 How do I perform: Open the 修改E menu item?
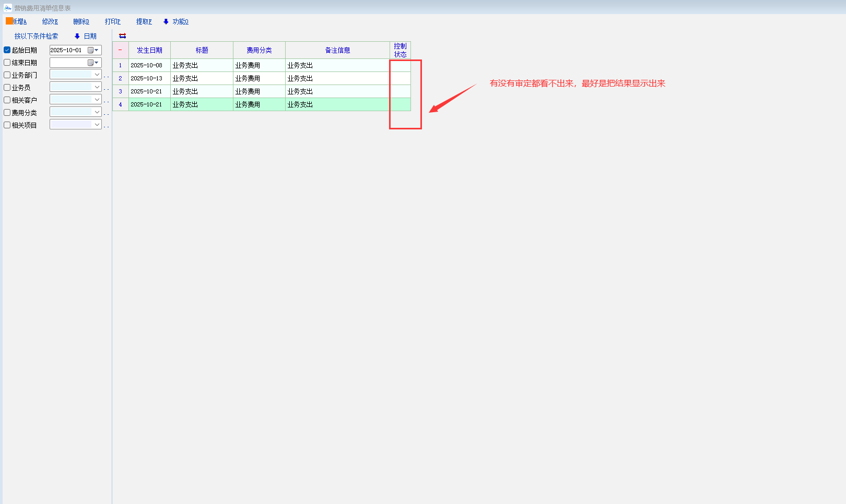(x=50, y=21)
